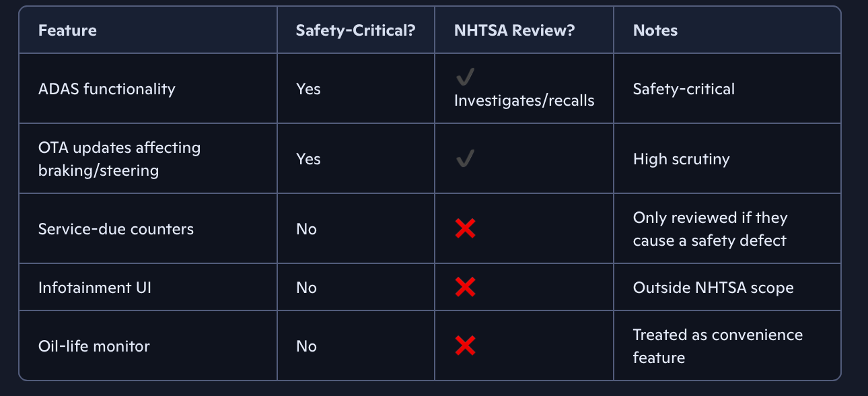
Task: Click the Oil-life monitor cell
Action: 94,346
